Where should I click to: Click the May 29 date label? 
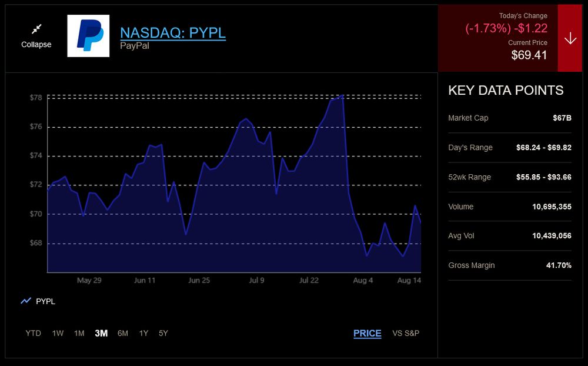89,281
